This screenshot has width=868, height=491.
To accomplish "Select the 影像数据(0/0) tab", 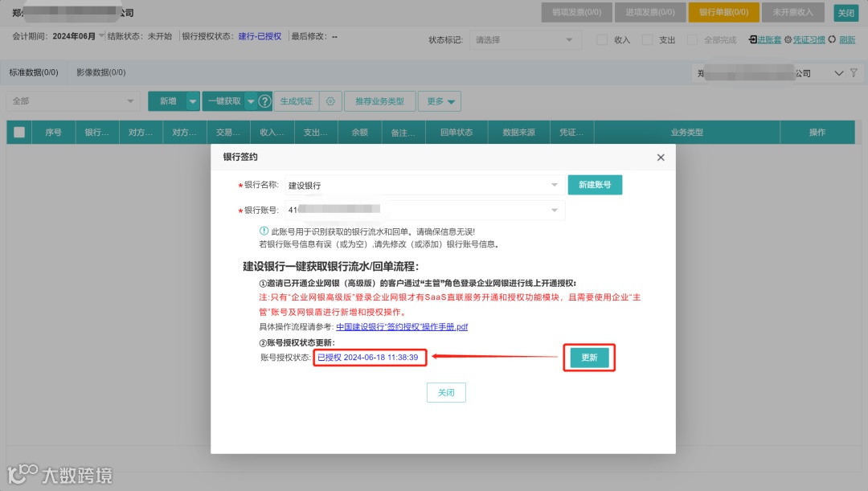I will pos(100,72).
